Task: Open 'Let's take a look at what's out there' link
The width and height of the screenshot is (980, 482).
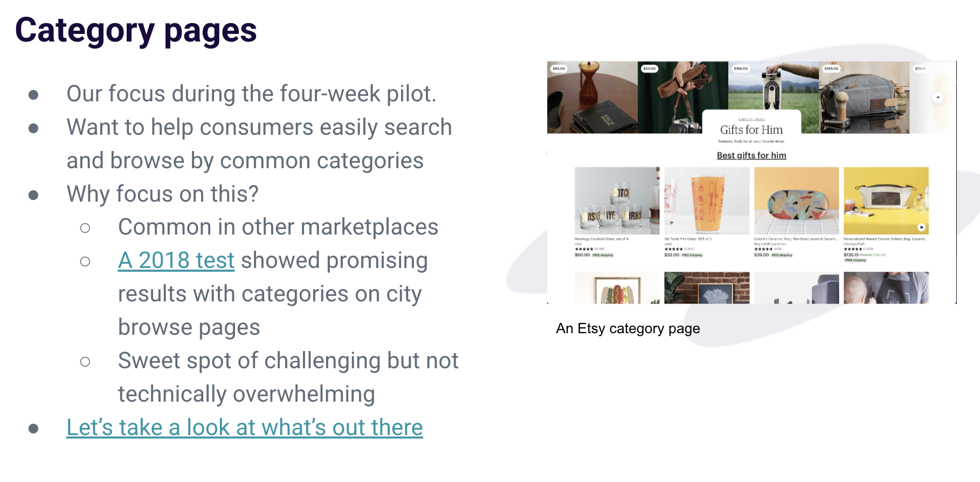Action: [x=244, y=428]
